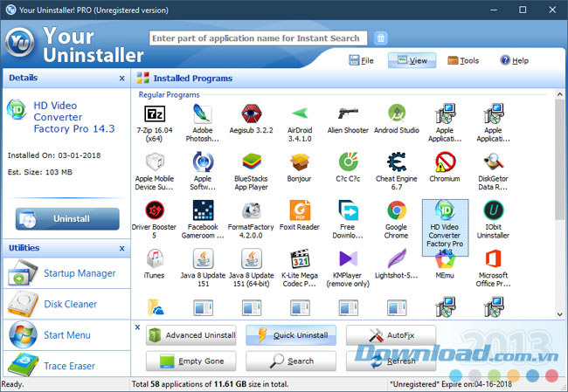This screenshot has height=392, width=568.
Task: Open the Trace Eraser utility
Action: pos(66,365)
